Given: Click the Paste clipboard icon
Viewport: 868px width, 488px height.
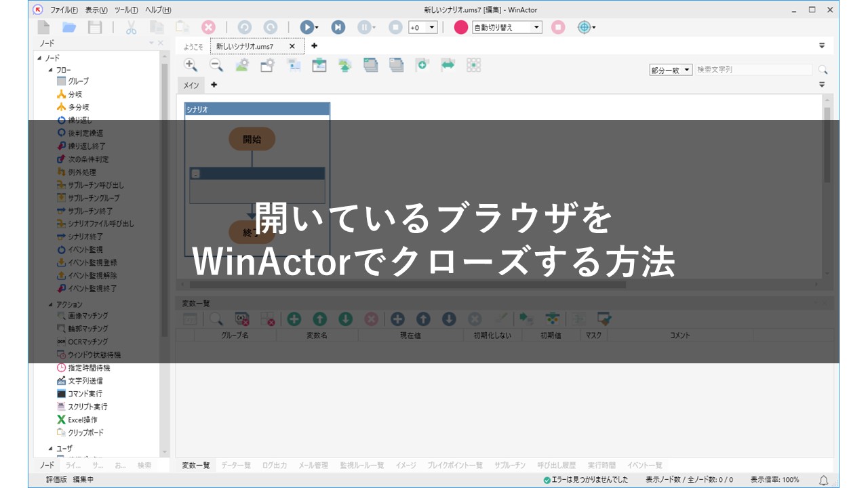Looking at the screenshot, I should click(182, 27).
